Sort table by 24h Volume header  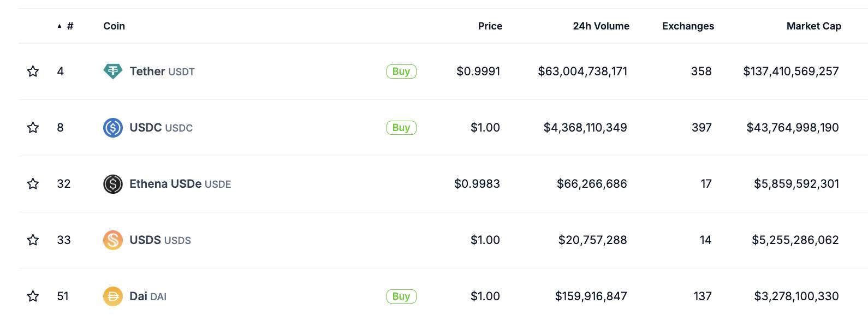pyautogui.click(x=601, y=26)
